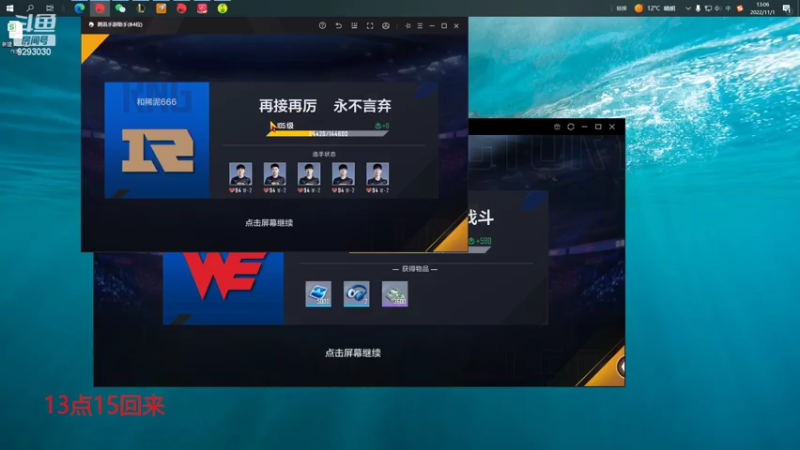
Task: Select the first player portrait
Action: coord(240,174)
